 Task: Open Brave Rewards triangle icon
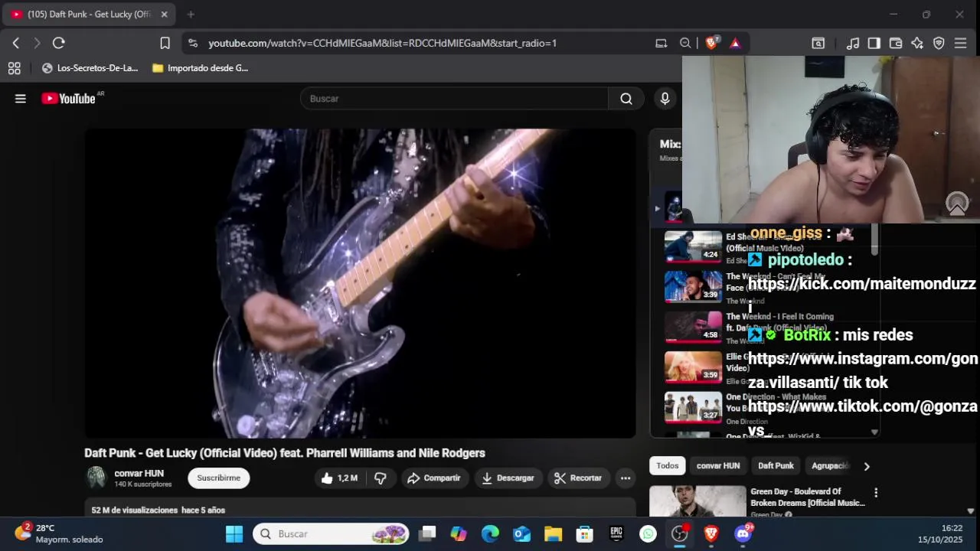coord(735,43)
